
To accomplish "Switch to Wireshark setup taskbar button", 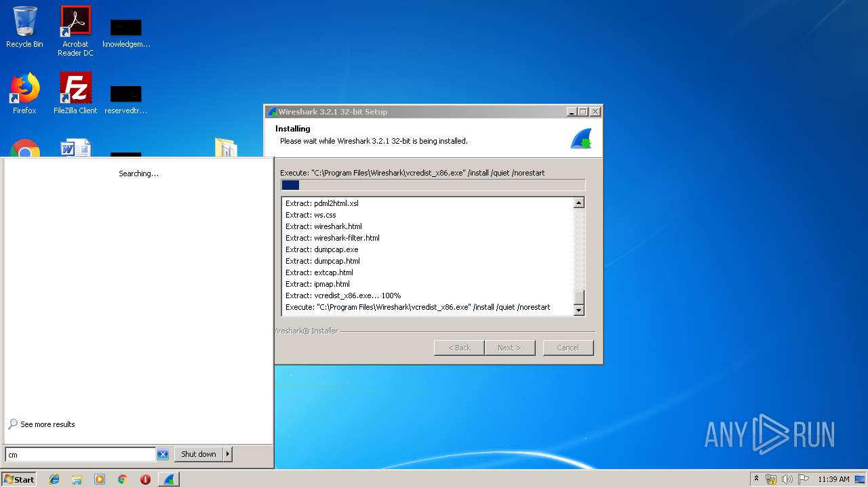I will point(169,479).
